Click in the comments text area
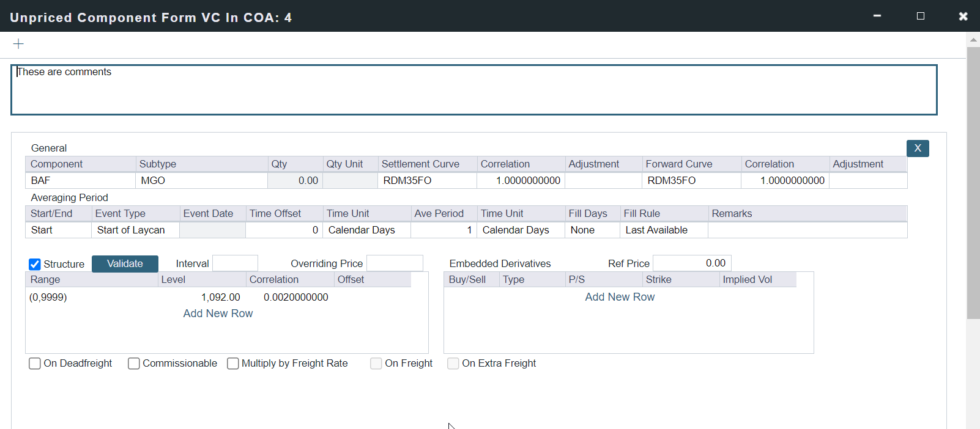Screen dimensions: 980x429 473,90
